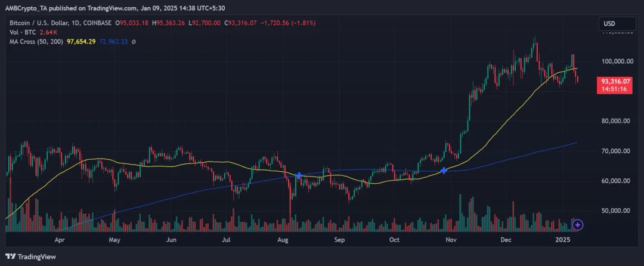Viewport: 644px width, 266px height.
Task: Click the blue cross marker in August
Action: point(299,175)
